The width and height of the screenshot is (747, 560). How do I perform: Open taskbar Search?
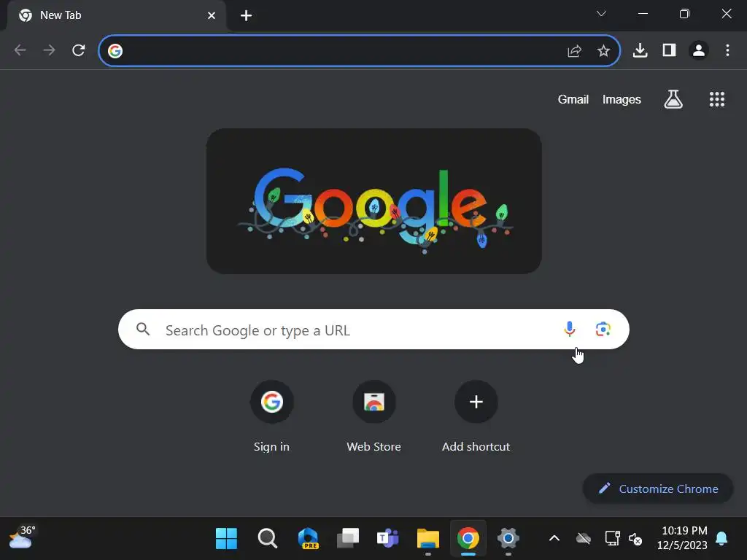click(x=267, y=539)
